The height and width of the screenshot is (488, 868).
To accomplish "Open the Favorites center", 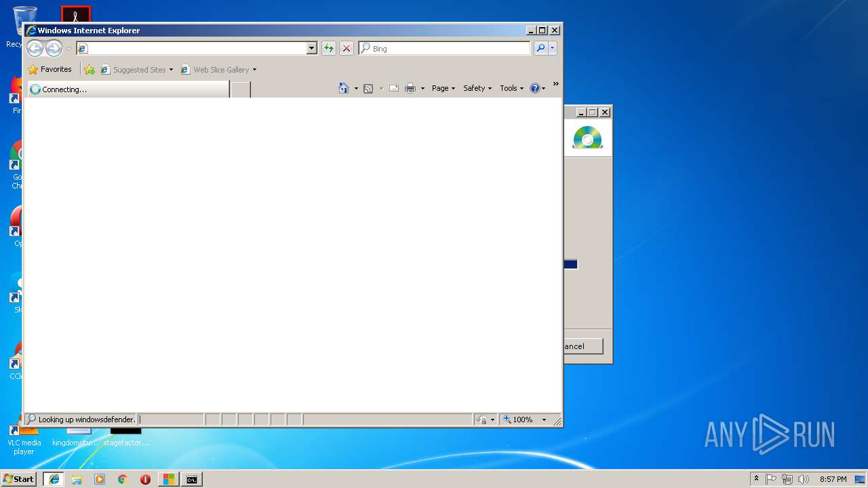I will 50,69.
